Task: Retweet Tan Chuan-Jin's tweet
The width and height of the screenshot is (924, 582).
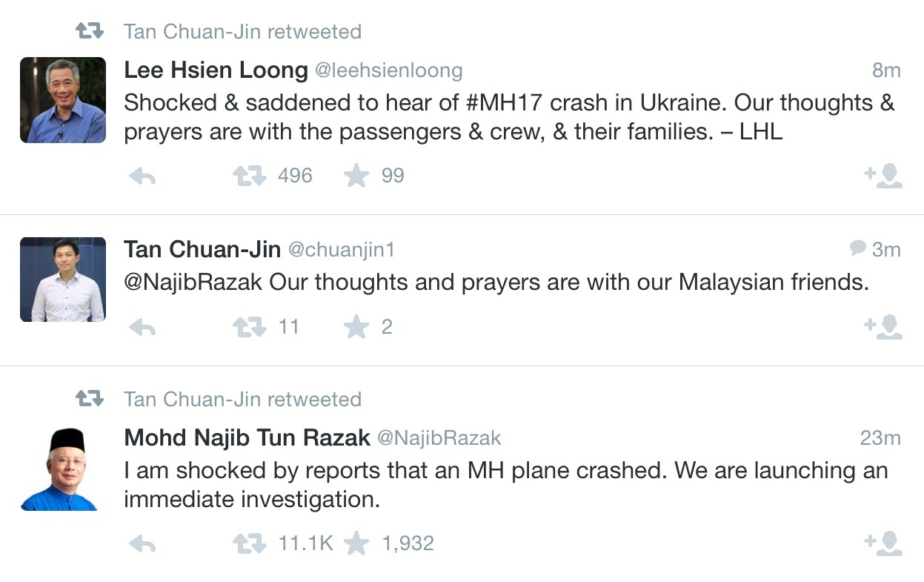Action: click(x=249, y=328)
